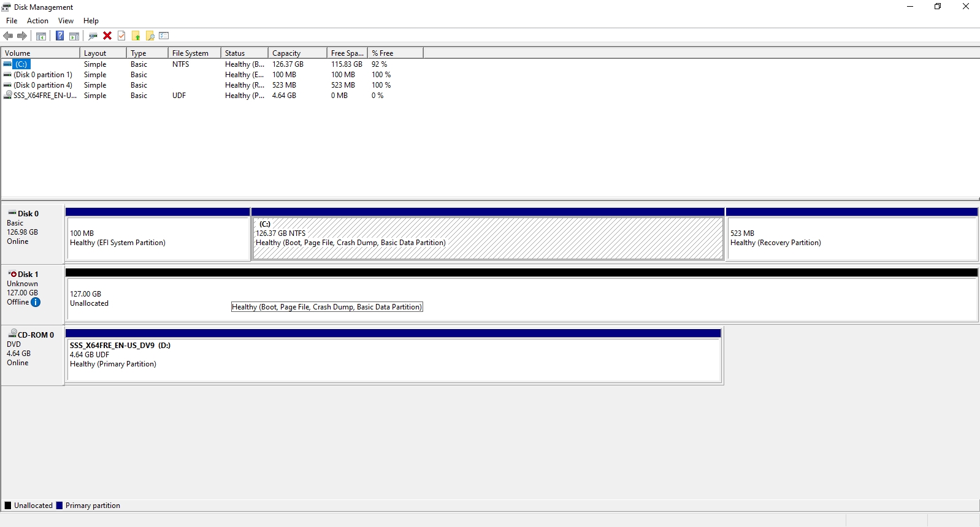Sort by the File System column header
The image size is (980, 527).
coord(194,53)
